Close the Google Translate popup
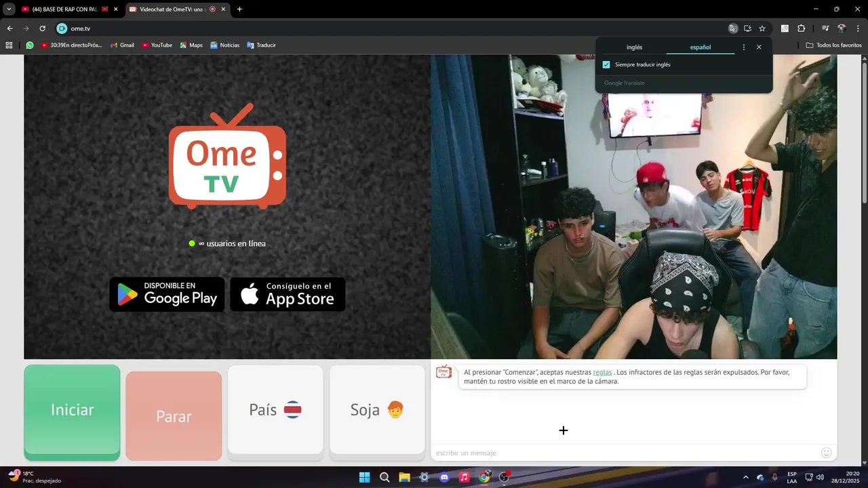 (x=759, y=47)
